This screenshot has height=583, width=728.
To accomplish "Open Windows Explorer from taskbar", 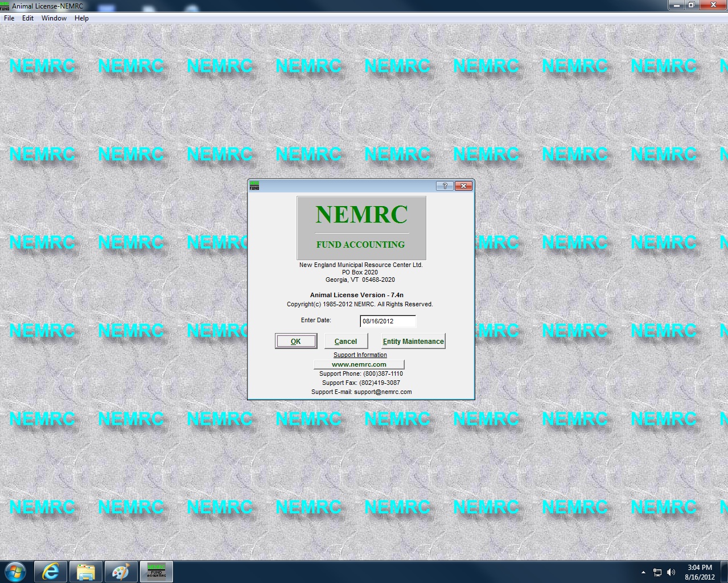I will pyautogui.click(x=86, y=572).
